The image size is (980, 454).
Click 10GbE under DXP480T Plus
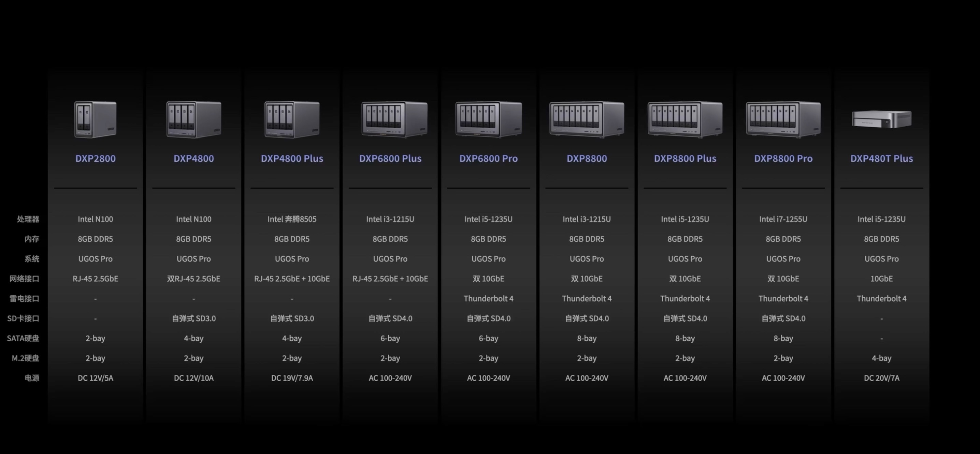coord(881,279)
